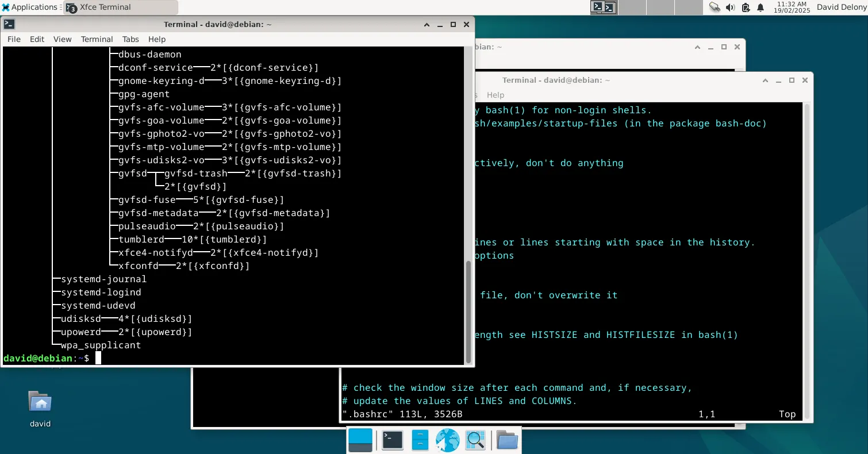The width and height of the screenshot is (868, 454).
Task: Launch the file manager from the dock
Action: click(x=420, y=440)
